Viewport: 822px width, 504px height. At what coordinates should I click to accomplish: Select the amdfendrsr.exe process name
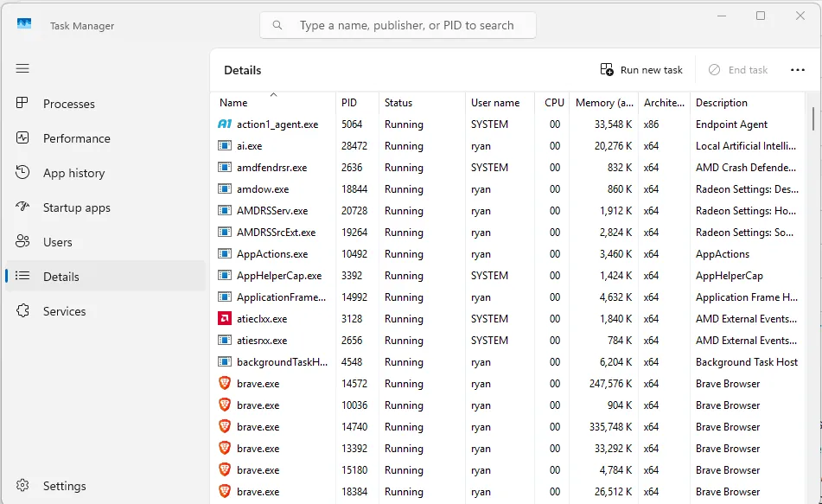pos(271,168)
